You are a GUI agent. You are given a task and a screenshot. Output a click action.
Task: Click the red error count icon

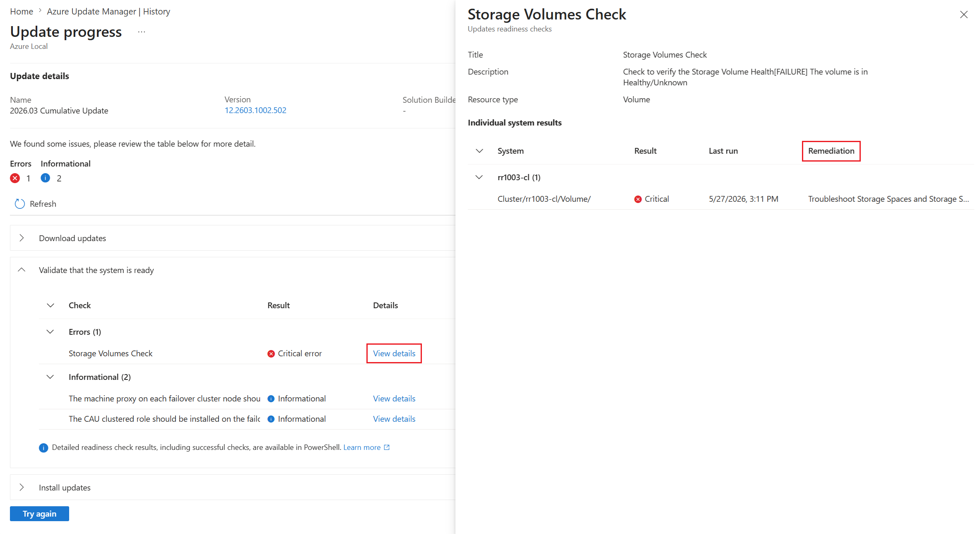pos(15,178)
